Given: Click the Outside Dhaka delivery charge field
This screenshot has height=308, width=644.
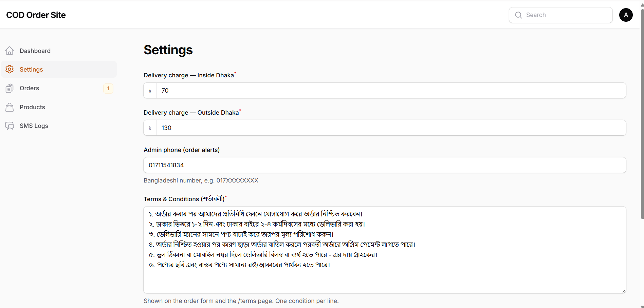Looking at the screenshot, I should [391, 128].
